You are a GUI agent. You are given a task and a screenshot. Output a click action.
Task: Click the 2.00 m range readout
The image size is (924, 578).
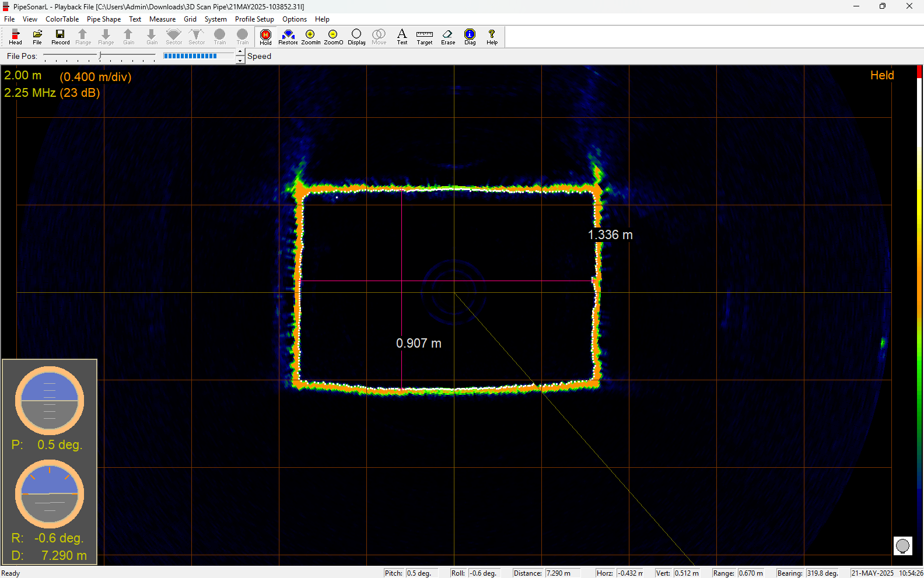click(x=23, y=75)
